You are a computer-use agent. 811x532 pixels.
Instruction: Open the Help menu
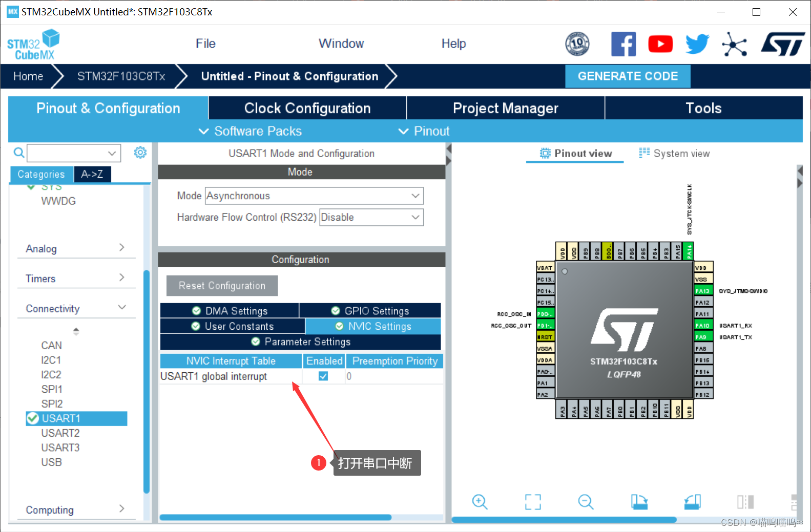tap(453, 44)
